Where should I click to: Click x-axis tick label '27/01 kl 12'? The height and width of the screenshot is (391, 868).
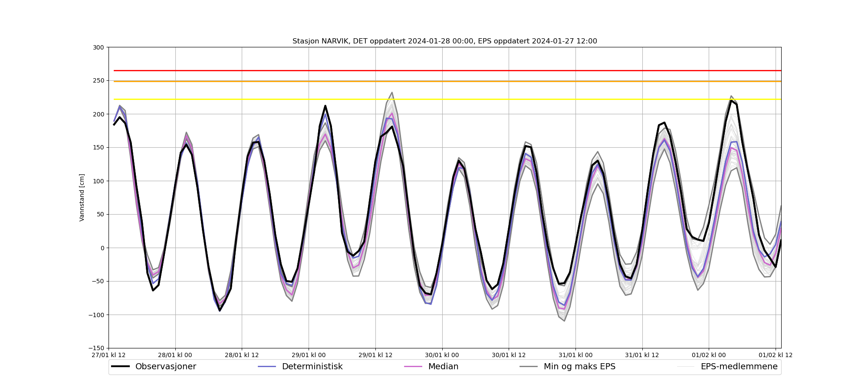click(108, 355)
